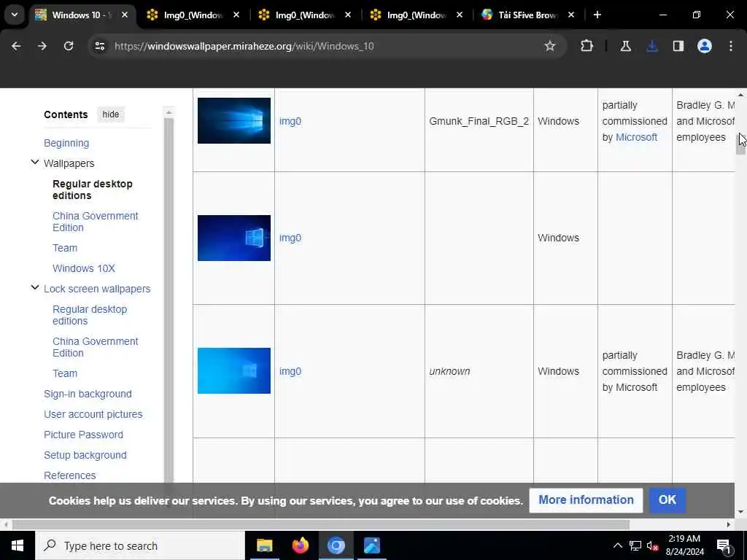Screen dimensions: 747x560
Task: Toggle the browser side panel
Action: [x=678, y=46]
